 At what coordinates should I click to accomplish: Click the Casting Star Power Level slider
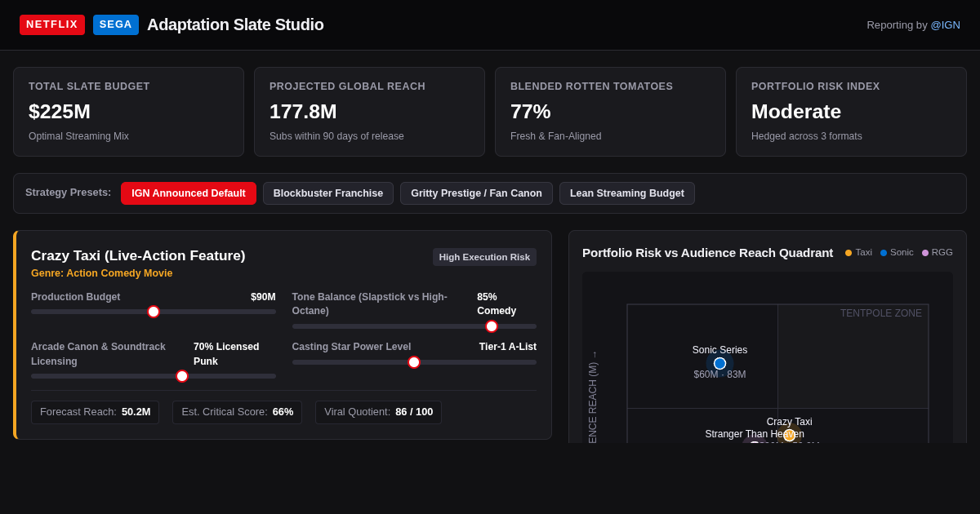[414, 362]
